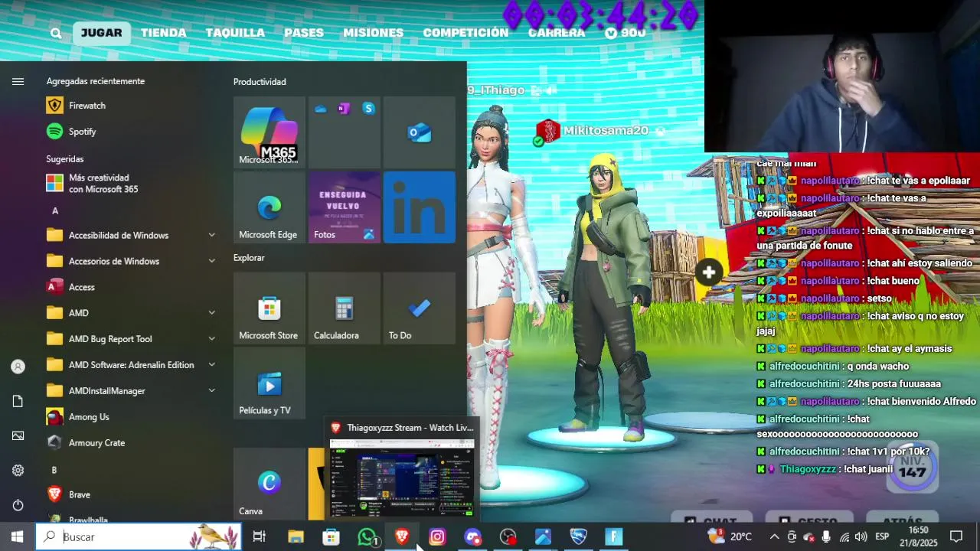Switch to the TIENDA tab
This screenshot has width=980, height=551.
[163, 33]
